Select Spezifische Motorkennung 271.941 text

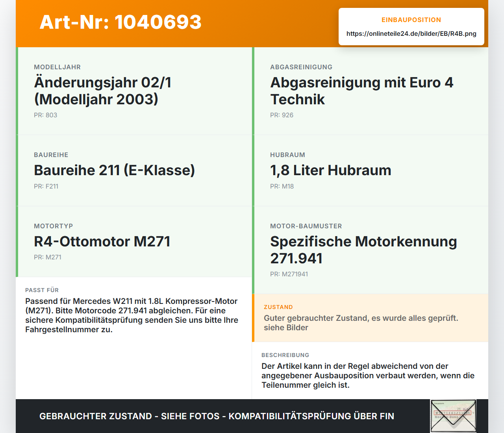(363, 250)
